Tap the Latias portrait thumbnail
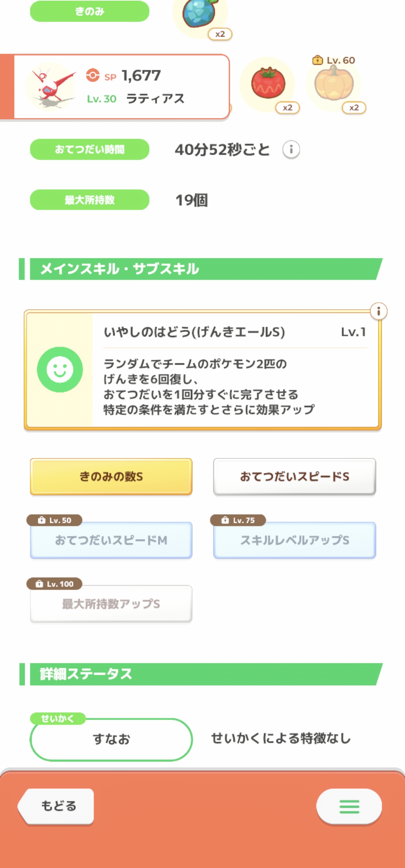 pyautogui.click(x=51, y=87)
